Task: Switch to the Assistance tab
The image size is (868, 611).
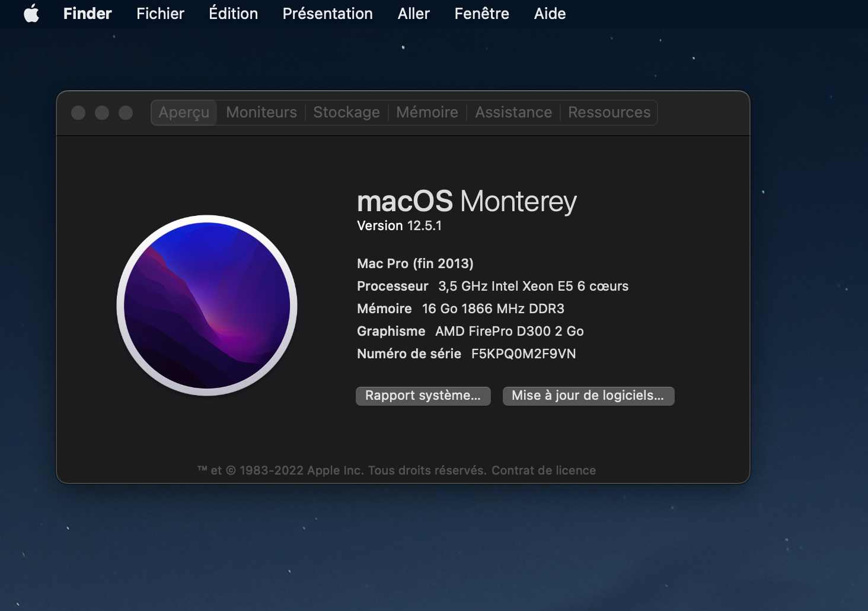Action: coord(513,113)
